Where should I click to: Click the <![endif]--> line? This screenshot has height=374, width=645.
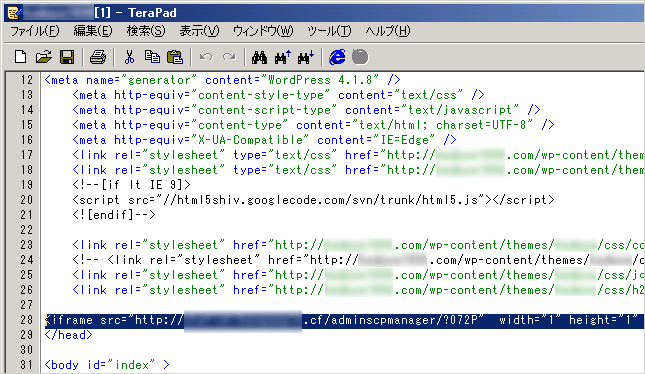click(x=114, y=215)
